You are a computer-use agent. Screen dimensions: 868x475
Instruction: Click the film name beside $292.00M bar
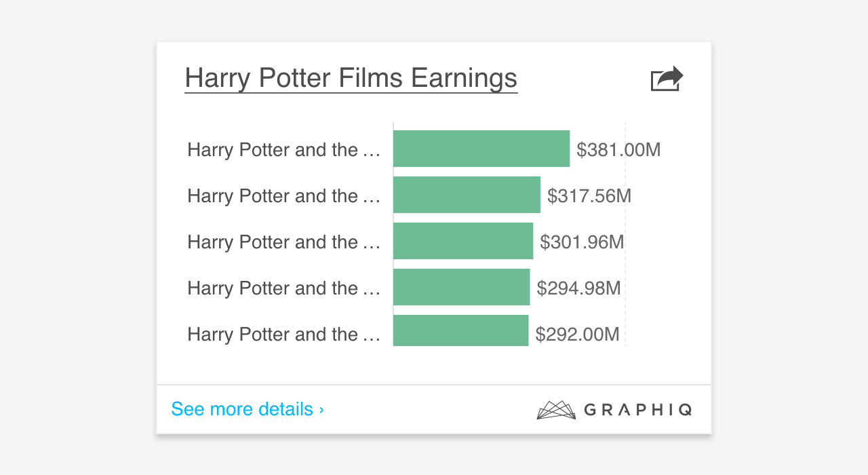[283, 335]
